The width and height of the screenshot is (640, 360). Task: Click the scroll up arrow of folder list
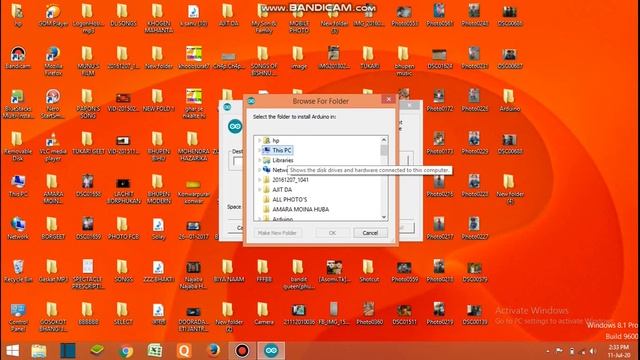coord(384,140)
